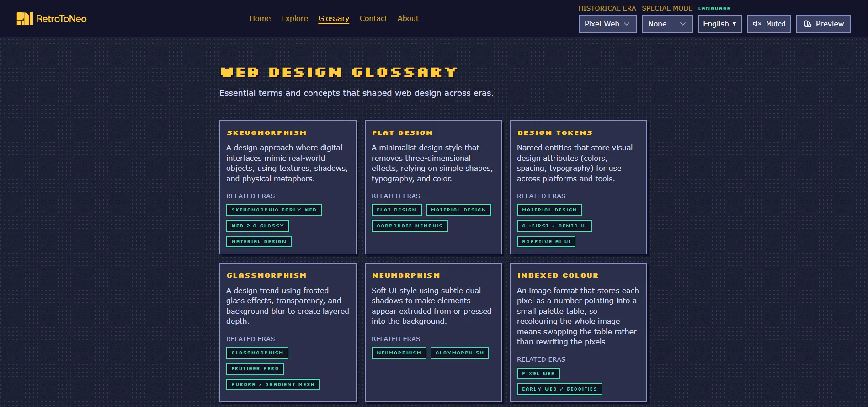Open the Frutiger Aero tag
Image resolution: width=868 pixels, height=407 pixels.
(x=255, y=369)
